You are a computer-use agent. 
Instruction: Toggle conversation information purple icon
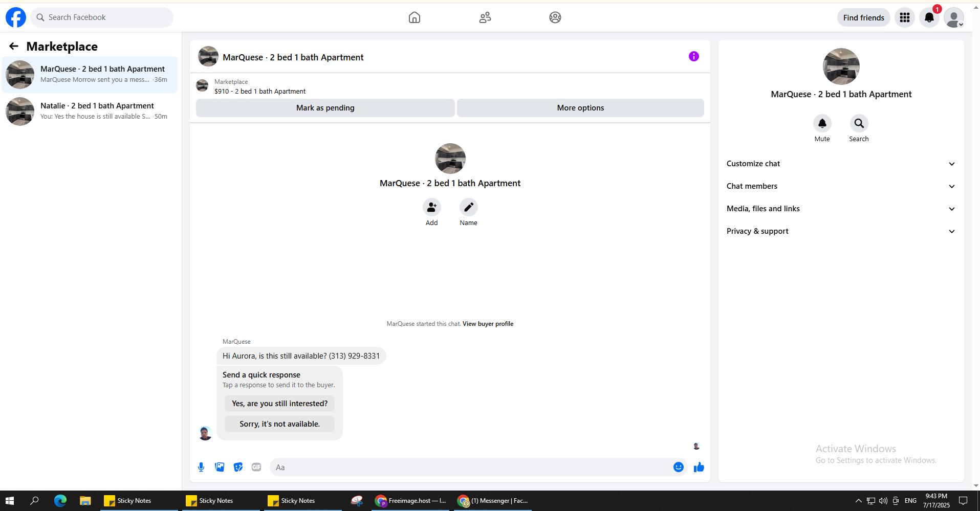[694, 56]
